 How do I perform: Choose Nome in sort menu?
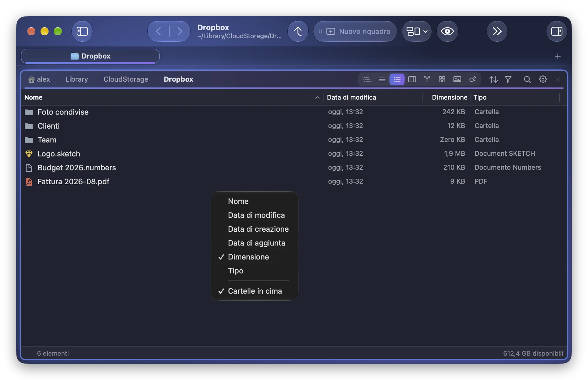pyautogui.click(x=255, y=201)
